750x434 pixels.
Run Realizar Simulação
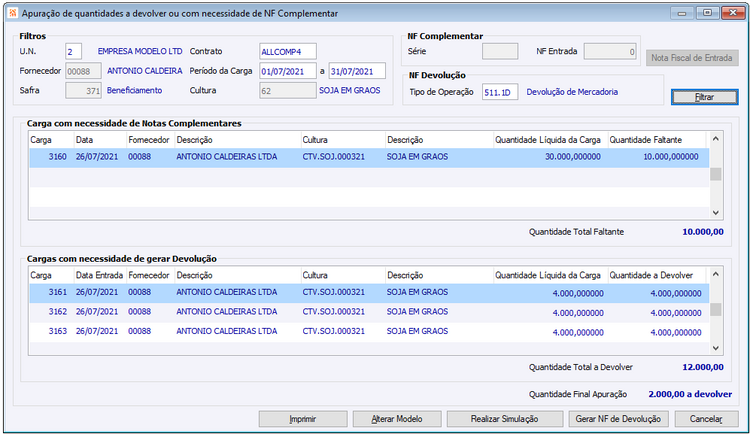[x=504, y=419]
